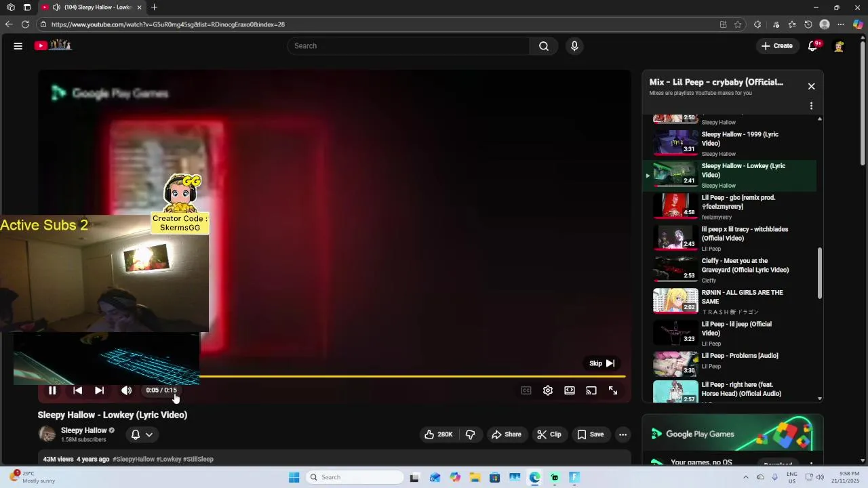Go to the previous video in the player
This screenshot has height=488, width=868.
pyautogui.click(x=77, y=390)
